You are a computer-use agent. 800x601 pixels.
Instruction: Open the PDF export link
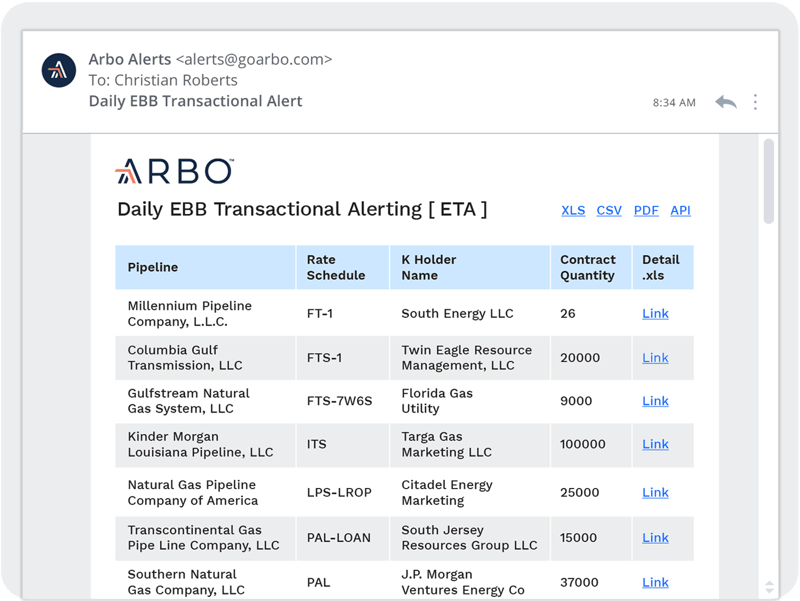[646, 210]
